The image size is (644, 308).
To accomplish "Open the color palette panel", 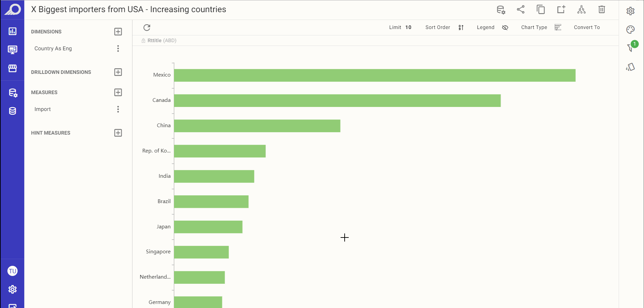I will [630, 30].
